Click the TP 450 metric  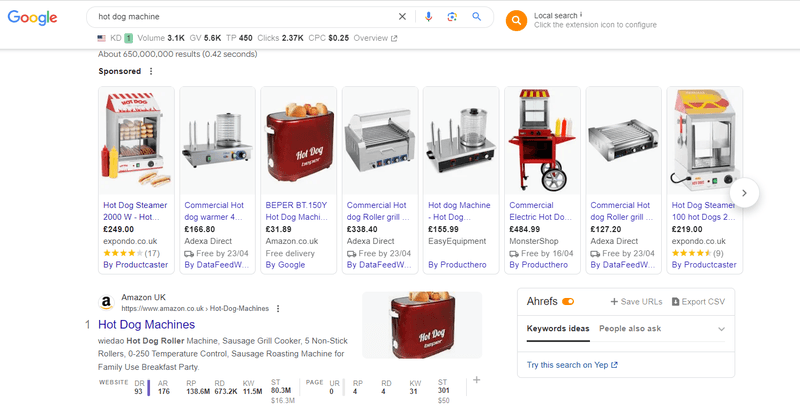(239, 38)
